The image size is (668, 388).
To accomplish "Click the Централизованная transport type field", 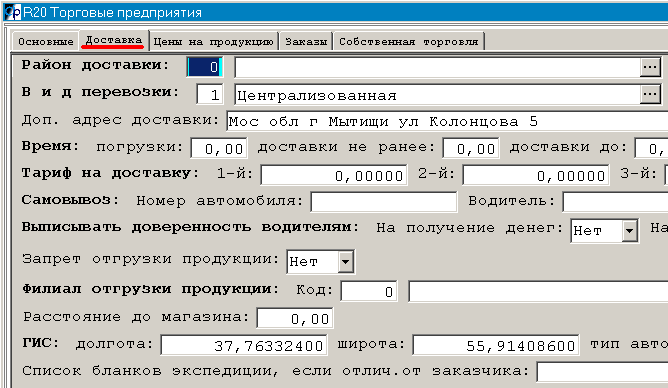I will tap(437, 94).
